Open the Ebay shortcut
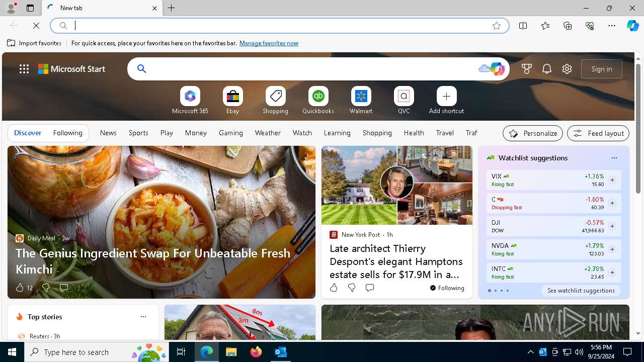The image size is (644, 362). [x=233, y=101]
